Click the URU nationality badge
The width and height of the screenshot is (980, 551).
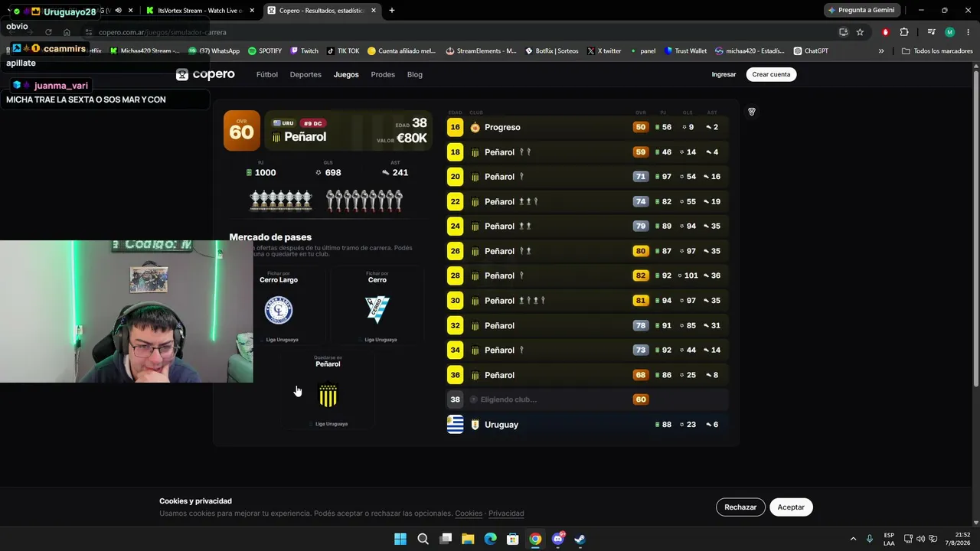click(283, 123)
